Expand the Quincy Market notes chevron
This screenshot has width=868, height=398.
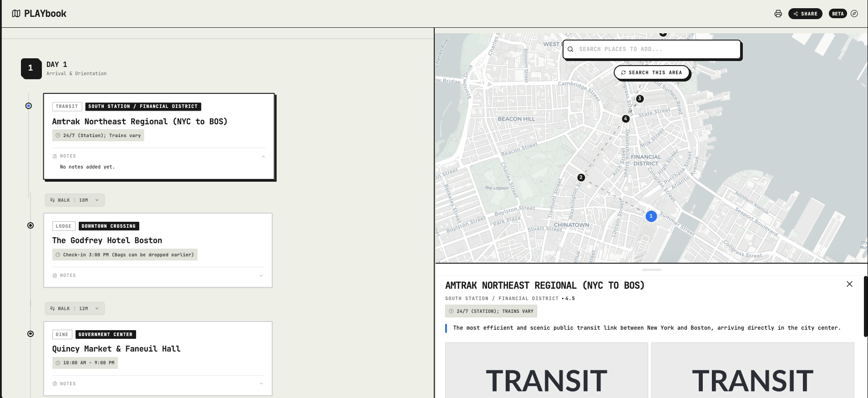pyautogui.click(x=261, y=384)
